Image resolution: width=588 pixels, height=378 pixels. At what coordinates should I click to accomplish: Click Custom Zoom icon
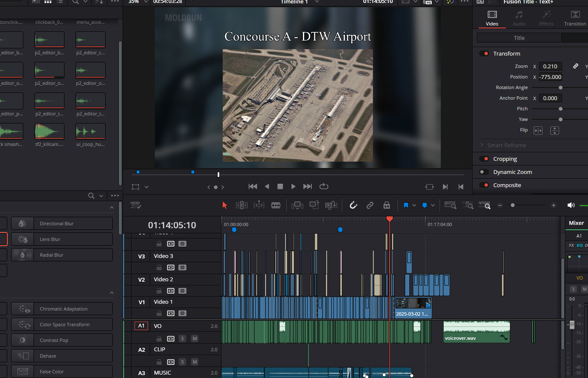tap(484, 205)
